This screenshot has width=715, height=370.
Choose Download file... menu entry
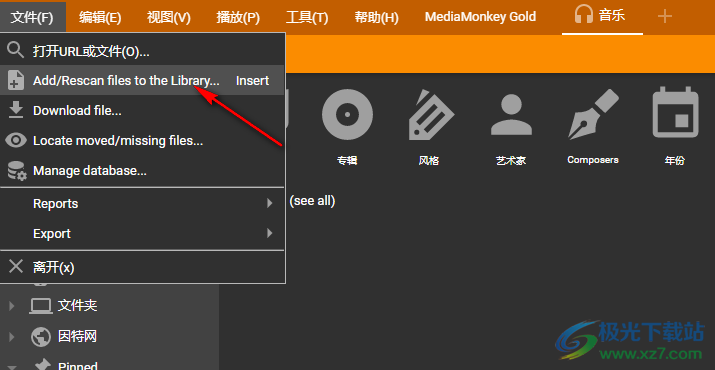tap(143, 110)
